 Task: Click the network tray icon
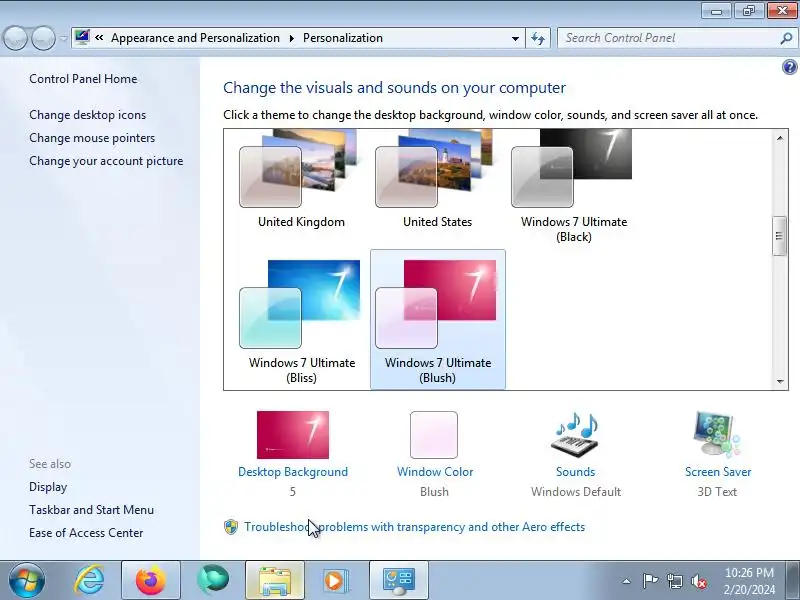675,581
